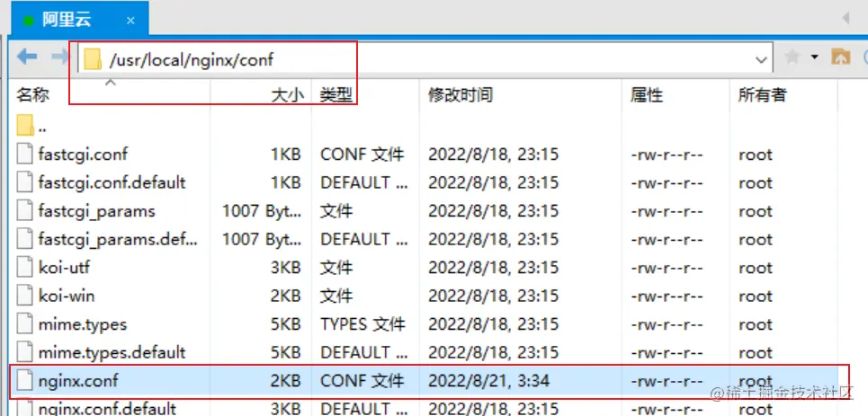Sort by the 类型 column header

coord(336,95)
